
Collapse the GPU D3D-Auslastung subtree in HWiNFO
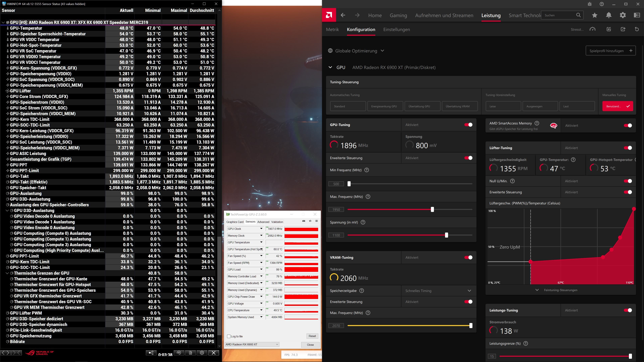point(7,210)
